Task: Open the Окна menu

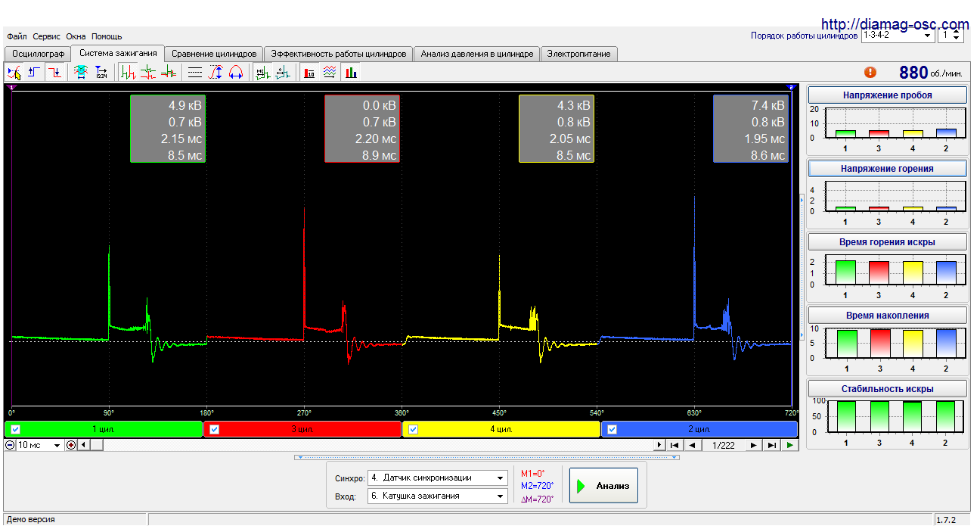Action: [x=76, y=36]
